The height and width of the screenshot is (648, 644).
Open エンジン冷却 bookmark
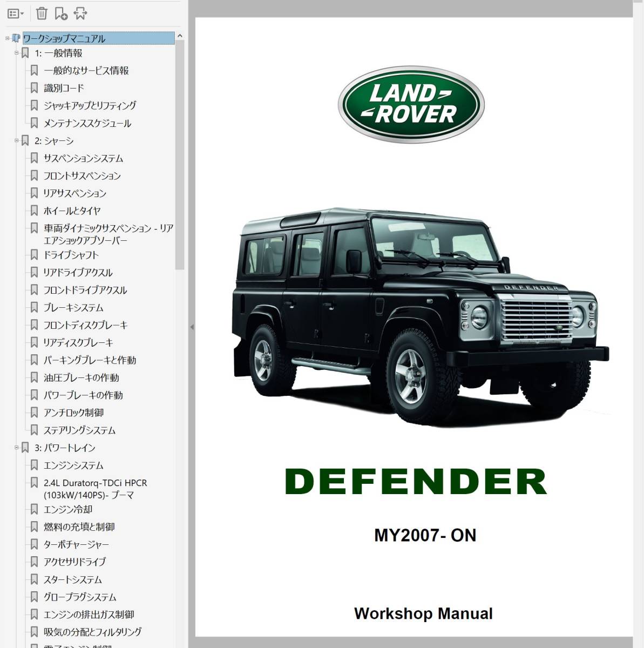(68, 509)
